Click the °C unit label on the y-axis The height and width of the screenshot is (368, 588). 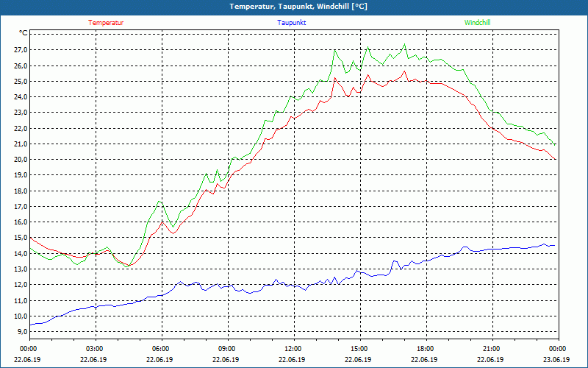[x=23, y=33]
